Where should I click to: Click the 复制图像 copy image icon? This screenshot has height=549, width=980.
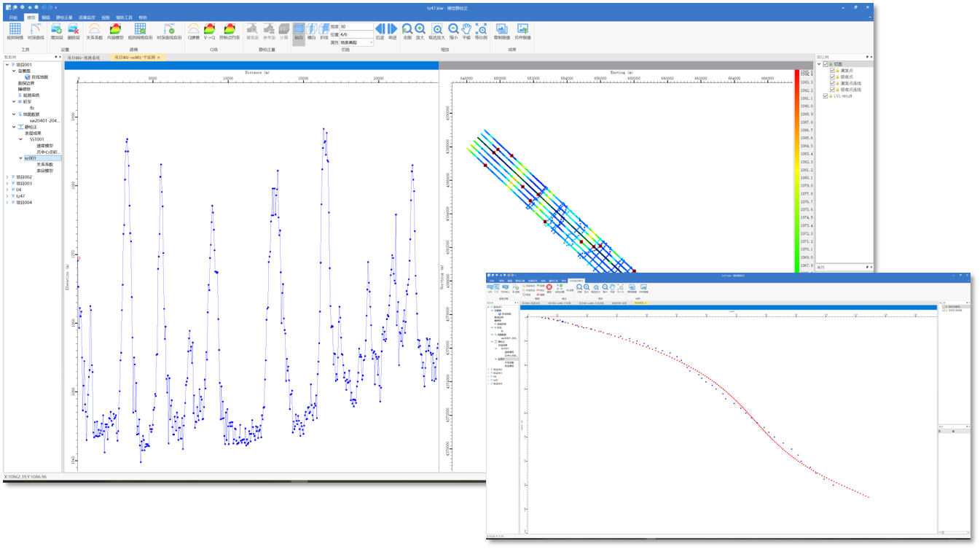click(501, 28)
